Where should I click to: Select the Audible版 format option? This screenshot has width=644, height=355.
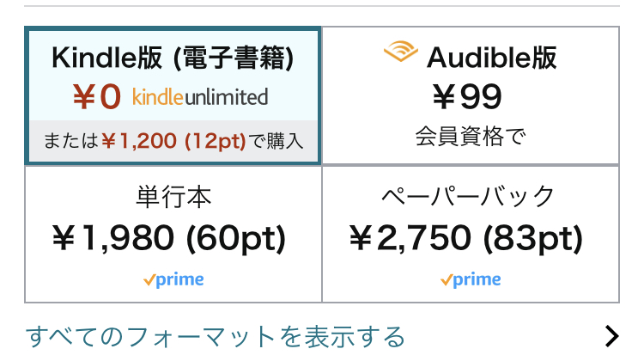471,95
